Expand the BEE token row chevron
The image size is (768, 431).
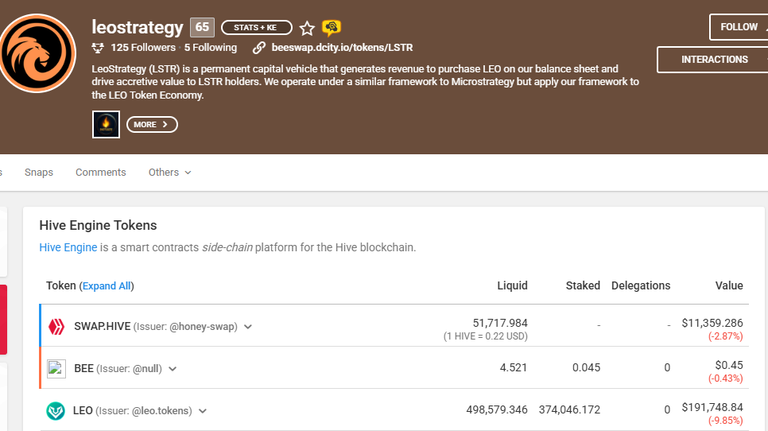pyautogui.click(x=172, y=369)
